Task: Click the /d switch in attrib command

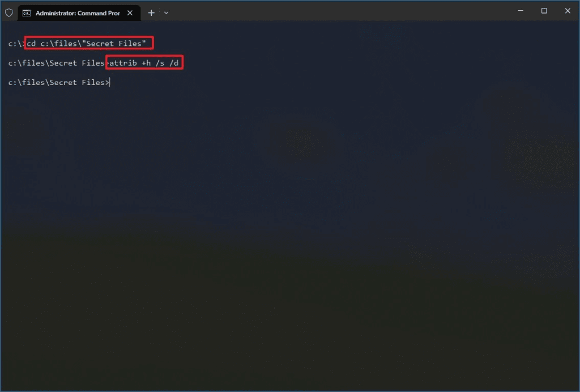Action: point(174,63)
